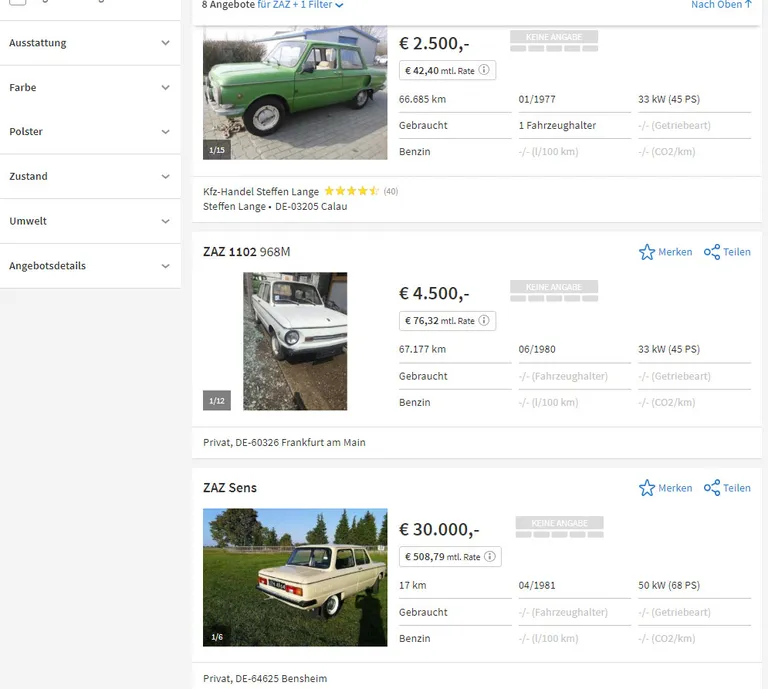The image size is (768, 689).
Task: Click the share icon for ZAZ 1102
Action: click(712, 252)
